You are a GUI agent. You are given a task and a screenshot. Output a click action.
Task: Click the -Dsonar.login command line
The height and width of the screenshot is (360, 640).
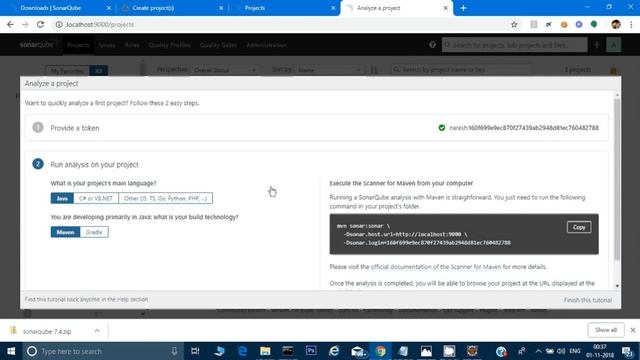pyautogui.click(x=427, y=243)
